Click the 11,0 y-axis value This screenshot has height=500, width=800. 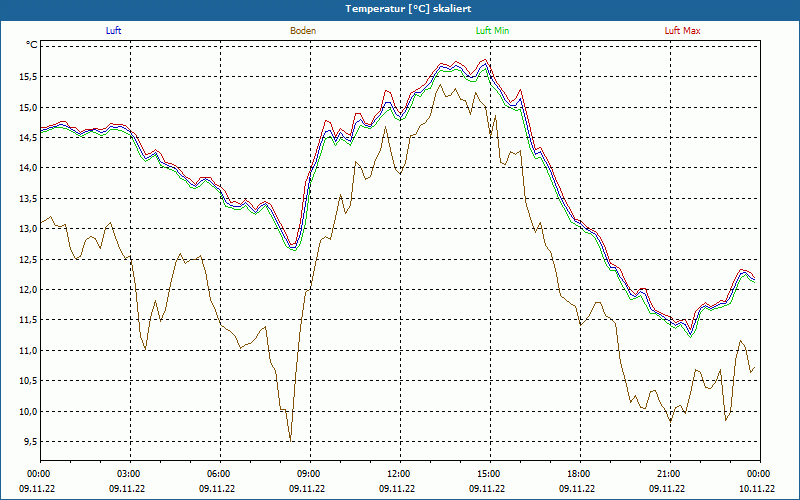click(x=28, y=351)
